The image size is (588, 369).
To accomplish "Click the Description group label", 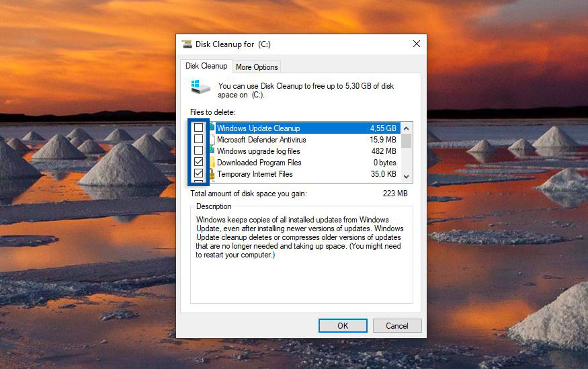I will 214,206.
